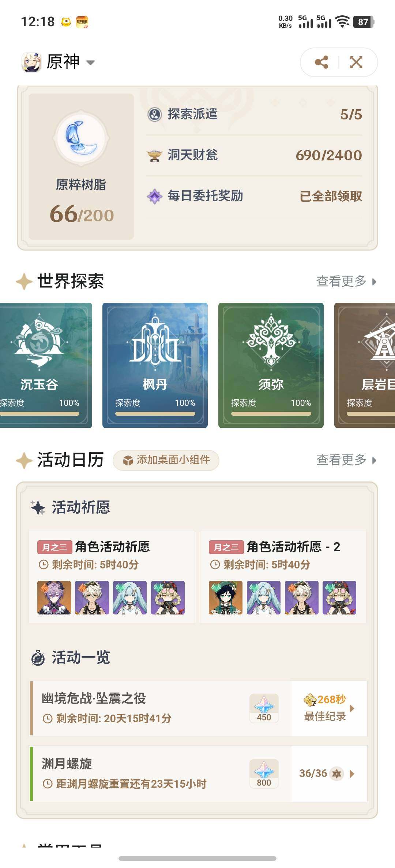
Task: Open the first 角色活动祈愿 banner
Action: tap(112, 576)
